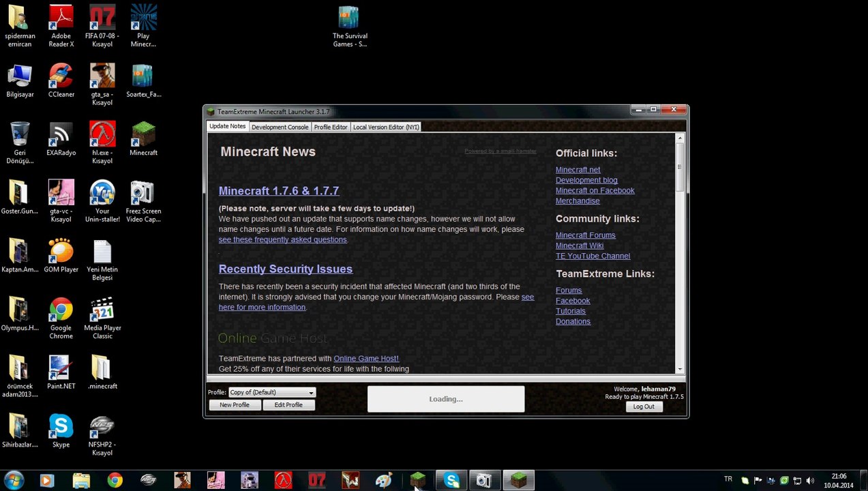Open the Minecraft.net official link

coord(578,170)
